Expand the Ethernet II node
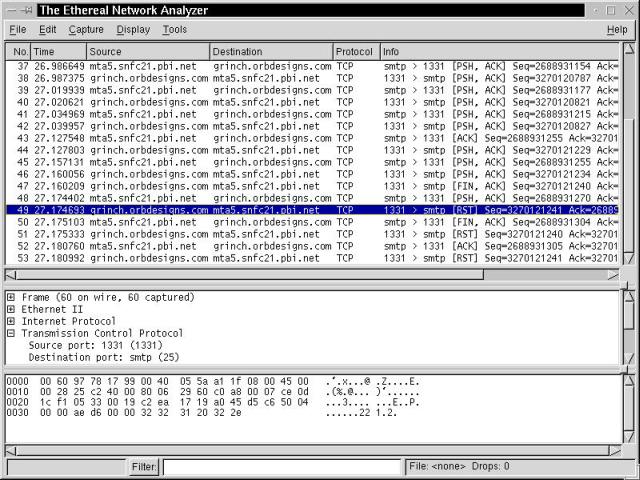This screenshot has width=640, height=480. (11, 310)
